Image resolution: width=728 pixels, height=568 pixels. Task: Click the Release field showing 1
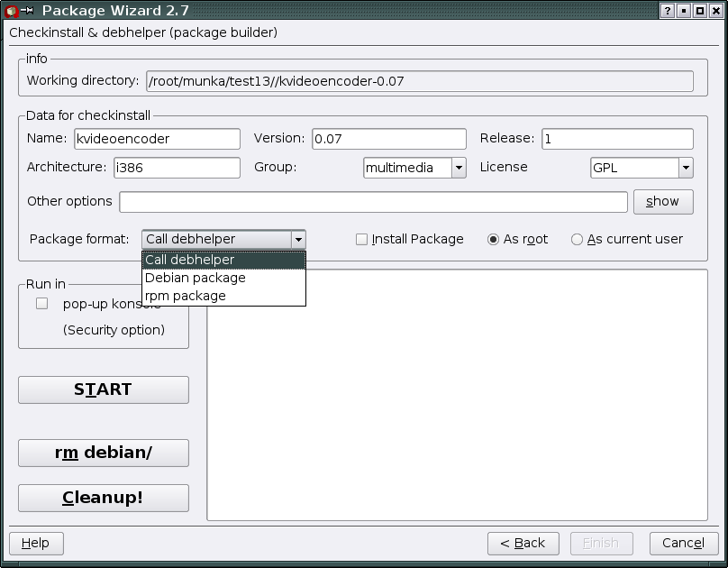[617, 139]
